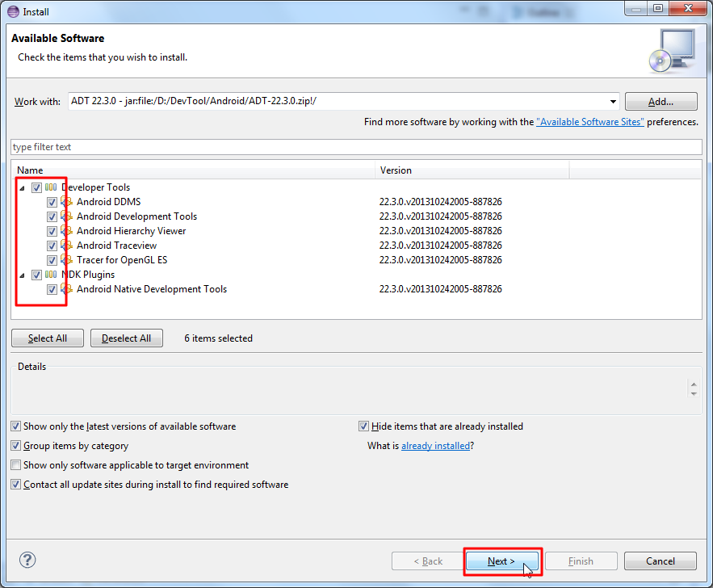Uncheck the Tracer for OpenGL ES checkbox
This screenshot has height=588, width=713.
tap(52, 260)
